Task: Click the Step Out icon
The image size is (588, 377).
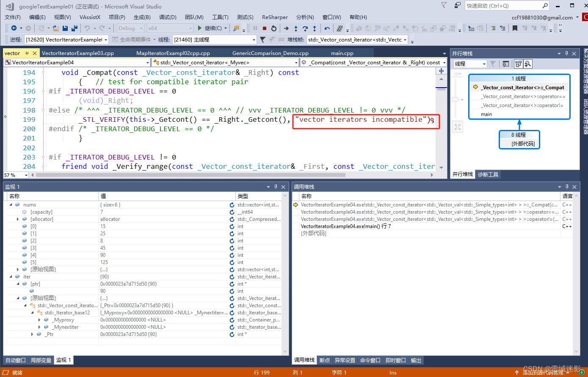Action: [x=315, y=28]
